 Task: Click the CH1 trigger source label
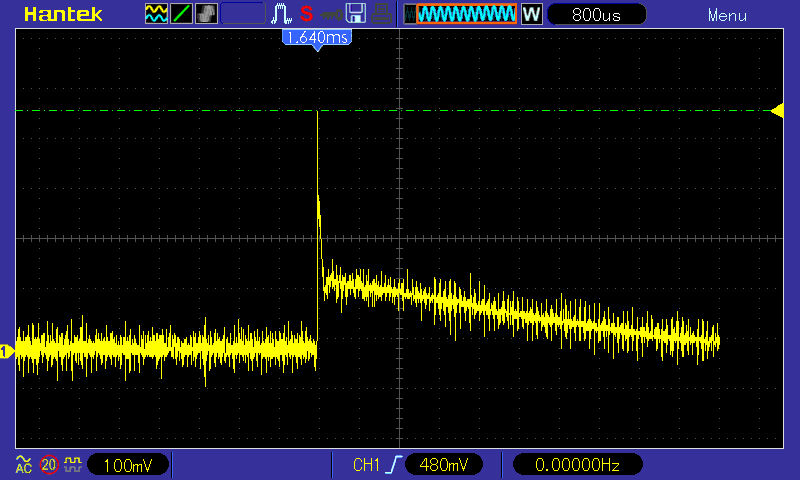coord(366,464)
